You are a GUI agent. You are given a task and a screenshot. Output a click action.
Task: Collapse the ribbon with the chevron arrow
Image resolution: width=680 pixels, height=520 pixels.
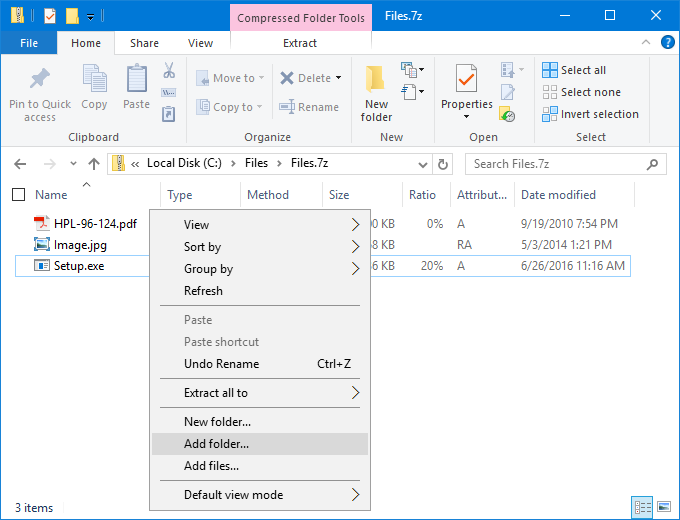646,42
